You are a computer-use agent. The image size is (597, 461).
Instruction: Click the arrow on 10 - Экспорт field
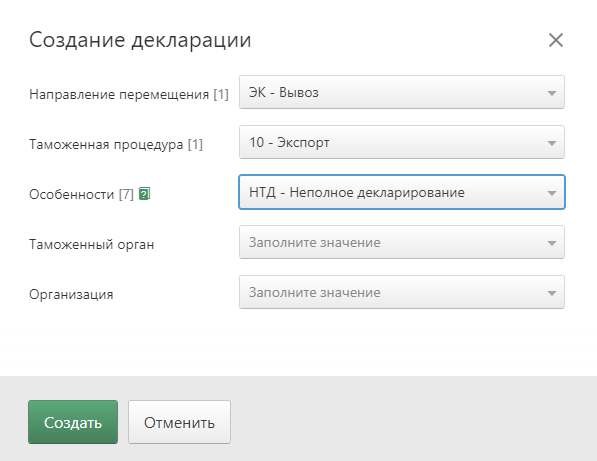point(552,143)
